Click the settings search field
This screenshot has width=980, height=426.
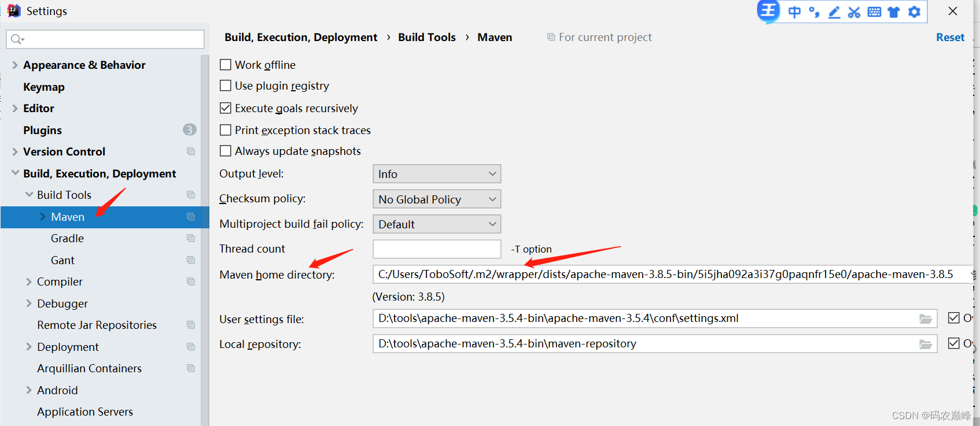pyautogui.click(x=105, y=39)
